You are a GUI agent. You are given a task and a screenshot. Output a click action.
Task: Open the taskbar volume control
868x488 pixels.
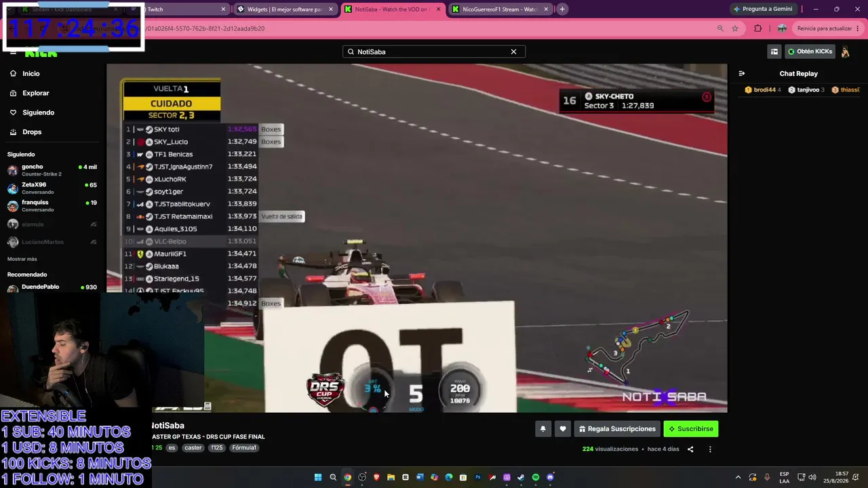[x=812, y=477]
